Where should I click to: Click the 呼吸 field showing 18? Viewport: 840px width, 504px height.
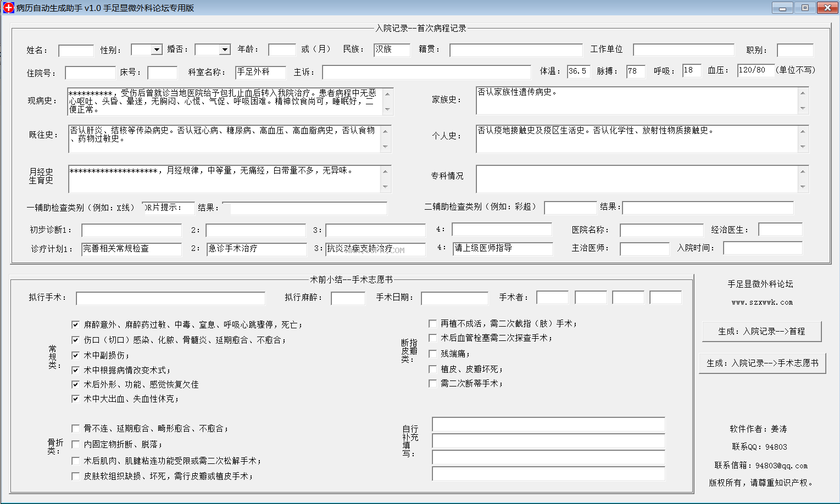pos(692,71)
